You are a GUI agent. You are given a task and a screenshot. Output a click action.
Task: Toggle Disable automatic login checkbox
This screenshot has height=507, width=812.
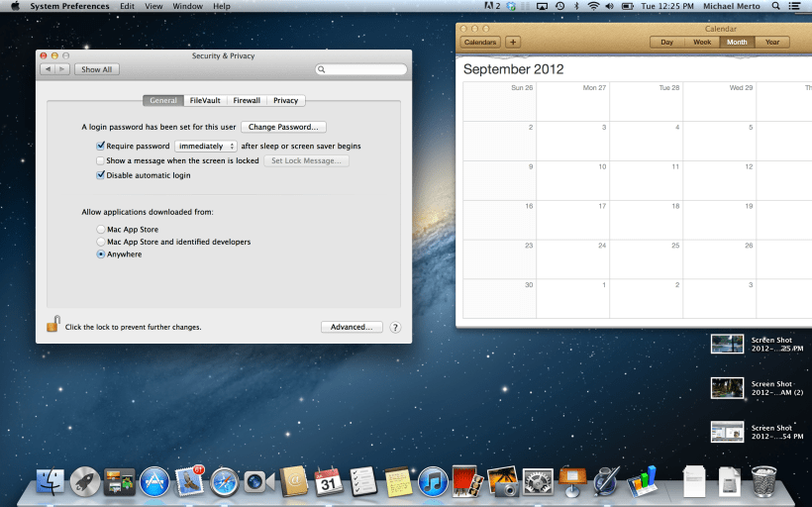100,175
